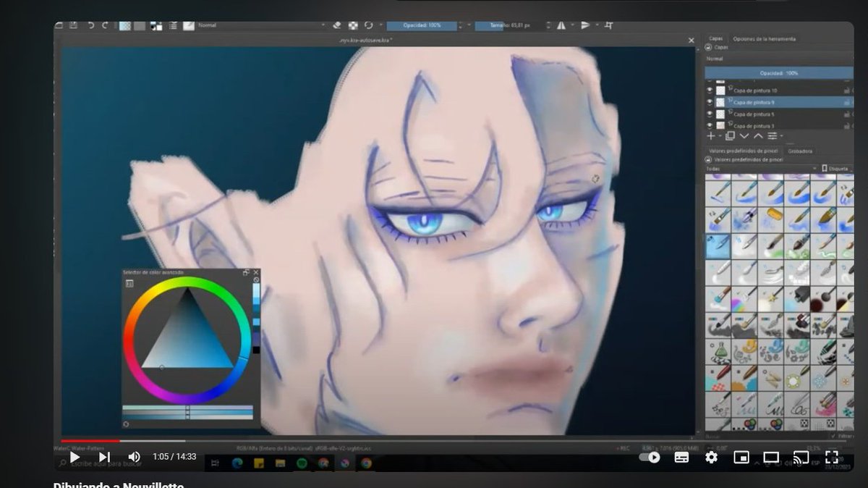Image resolution: width=868 pixels, height=488 pixels.
Task: Click foreground/background color selector
Action: click(x=156, y=25)
